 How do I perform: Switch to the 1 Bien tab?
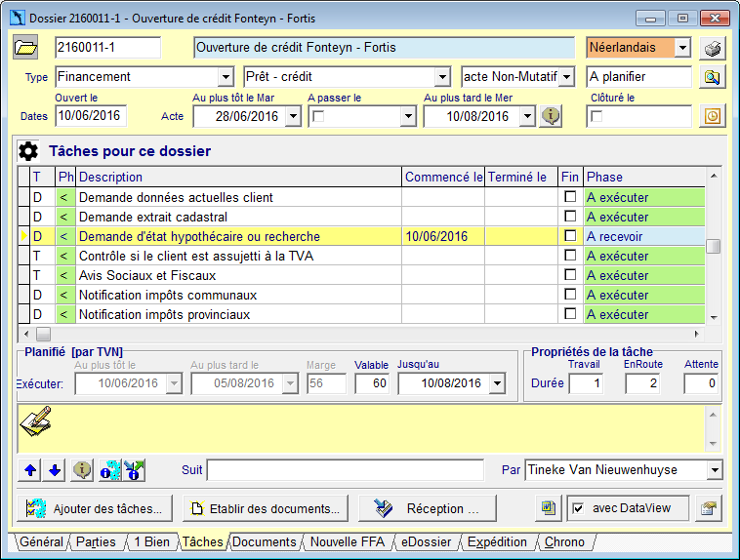point(151,542)
